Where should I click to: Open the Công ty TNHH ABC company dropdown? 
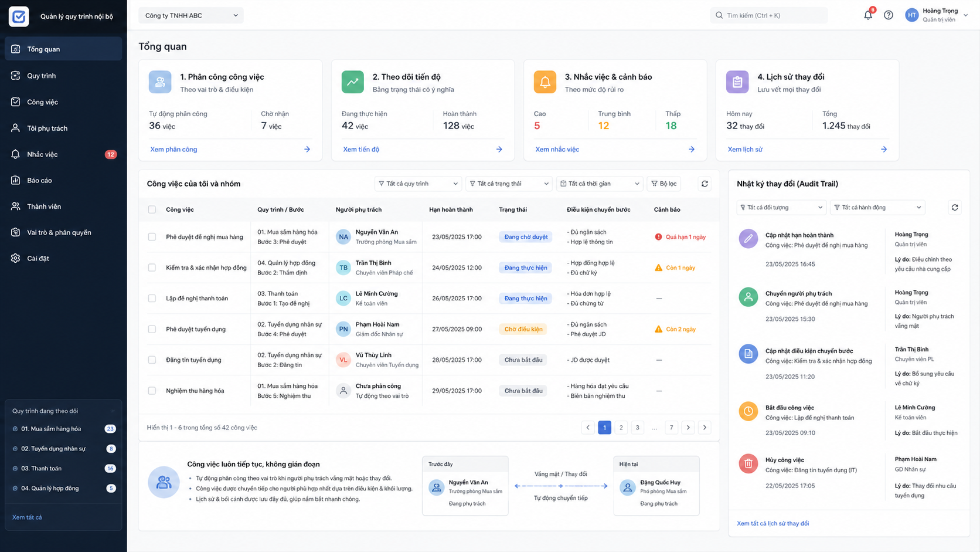(x=191, y=15)
